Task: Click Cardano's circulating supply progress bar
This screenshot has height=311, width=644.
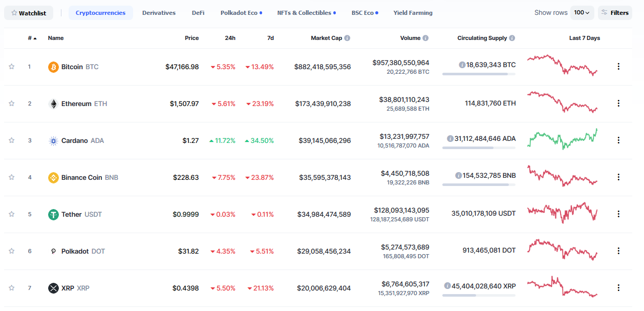Action: point(479,148)
